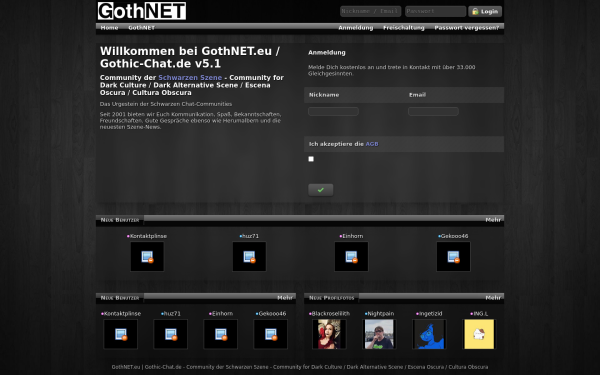Viewport: 600px width, 375px height.
Task: Click the lower-left Neue Benutzer section tab
Action: pyautogui.click(x=120, y=298)
